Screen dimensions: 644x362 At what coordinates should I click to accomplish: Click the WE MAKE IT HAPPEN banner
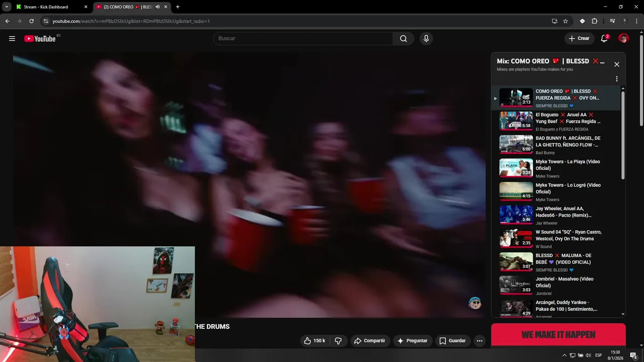tap(558, 335)
